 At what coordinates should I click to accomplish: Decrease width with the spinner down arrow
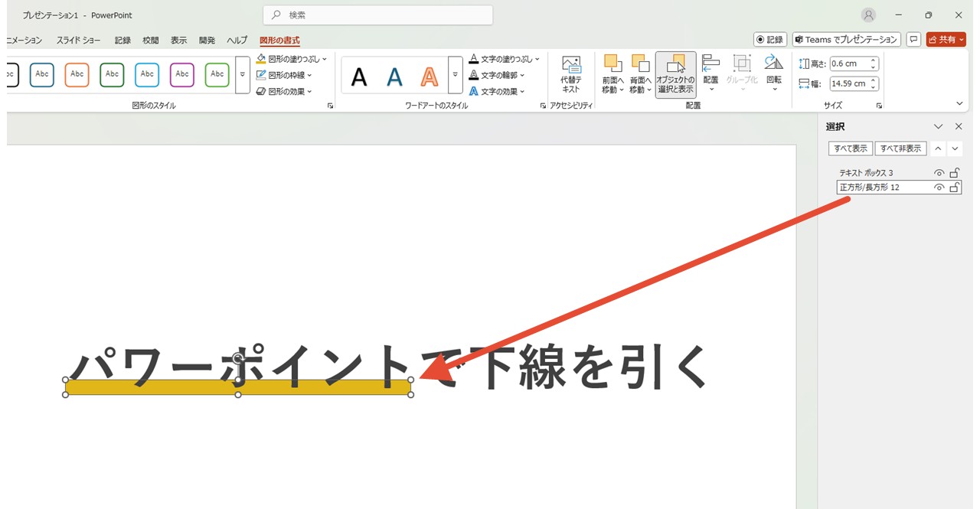coord(874,87)
